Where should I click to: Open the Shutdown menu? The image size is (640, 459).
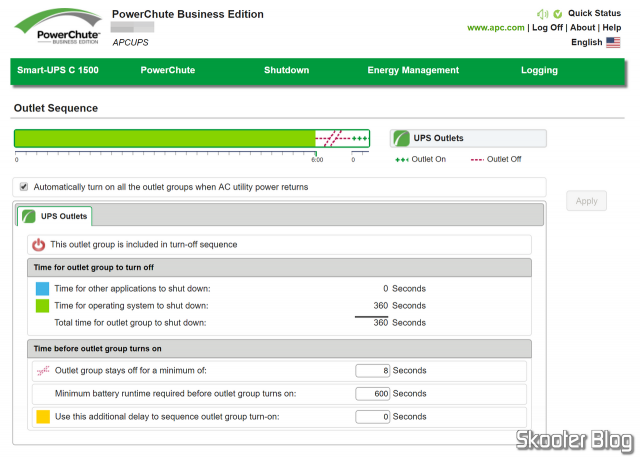(287, 70)
